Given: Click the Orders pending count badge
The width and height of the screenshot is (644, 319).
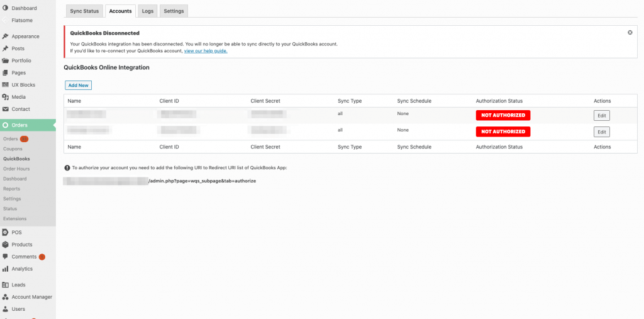Looking at the screenshot, I should [25, 139].
